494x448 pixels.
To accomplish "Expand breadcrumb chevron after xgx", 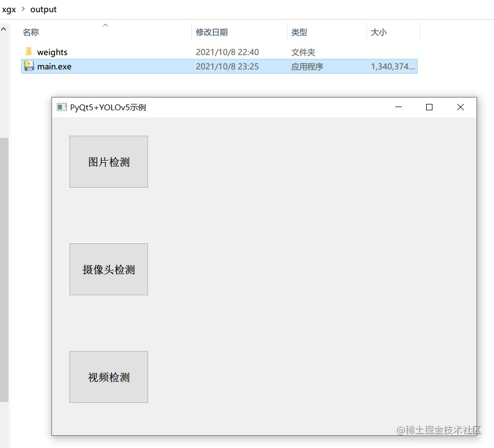I will click(x=23, y=9).
